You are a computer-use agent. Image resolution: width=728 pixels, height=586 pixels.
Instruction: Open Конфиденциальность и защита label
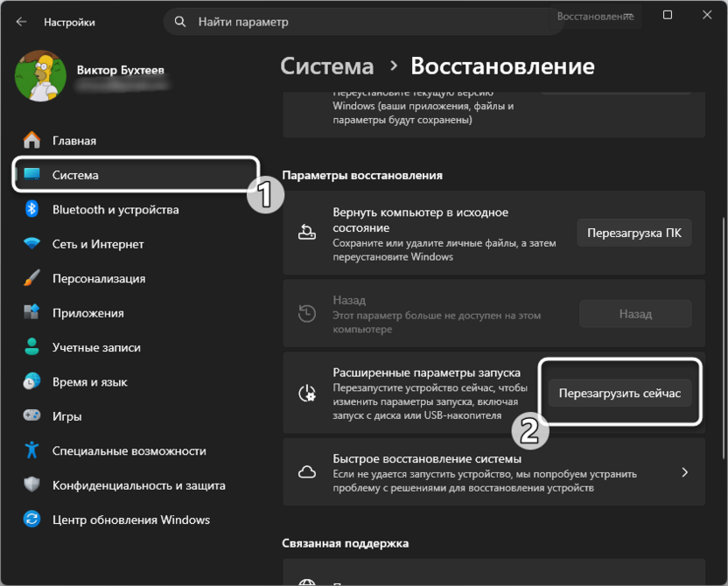click(139, 485)
